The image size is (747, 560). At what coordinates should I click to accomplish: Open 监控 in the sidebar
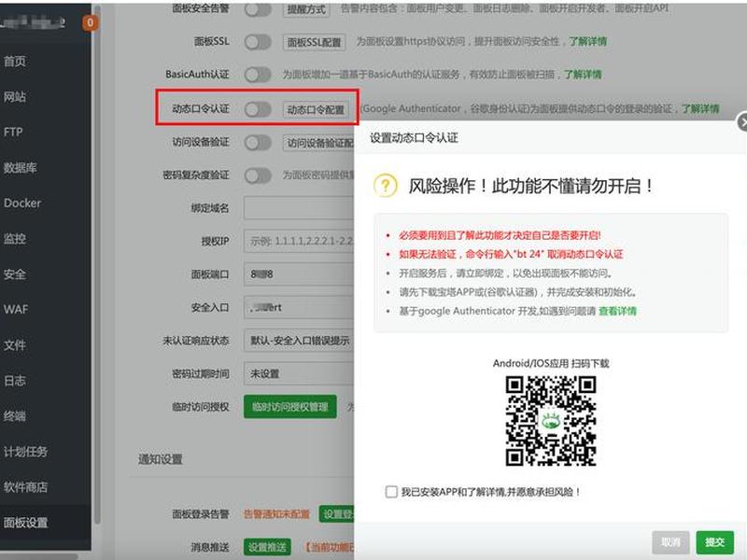click(15, 239)
